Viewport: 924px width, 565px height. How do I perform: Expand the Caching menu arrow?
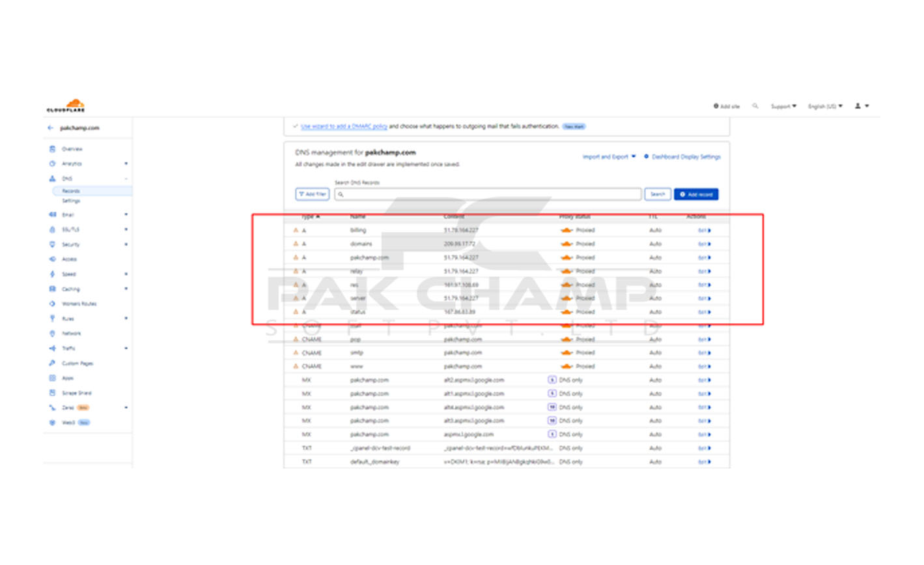(x=126, y=289)
